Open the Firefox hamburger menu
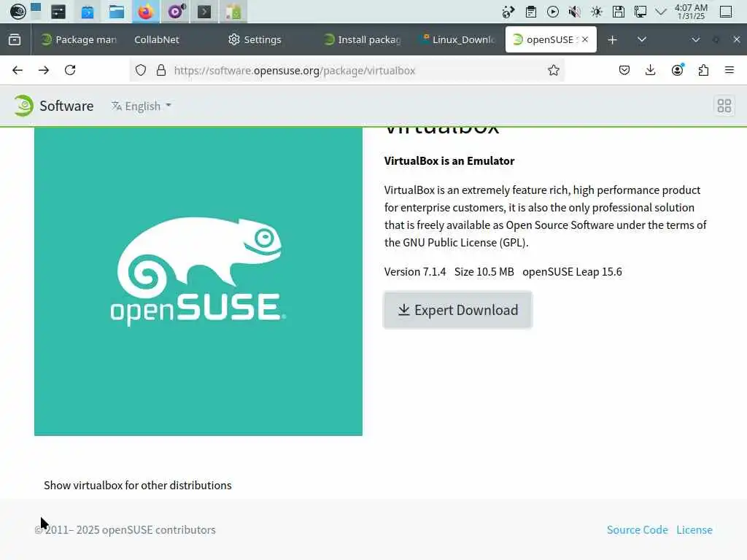The height and width of the screenshot is (560, 747). pyautogui.click(x=729, y=71)
